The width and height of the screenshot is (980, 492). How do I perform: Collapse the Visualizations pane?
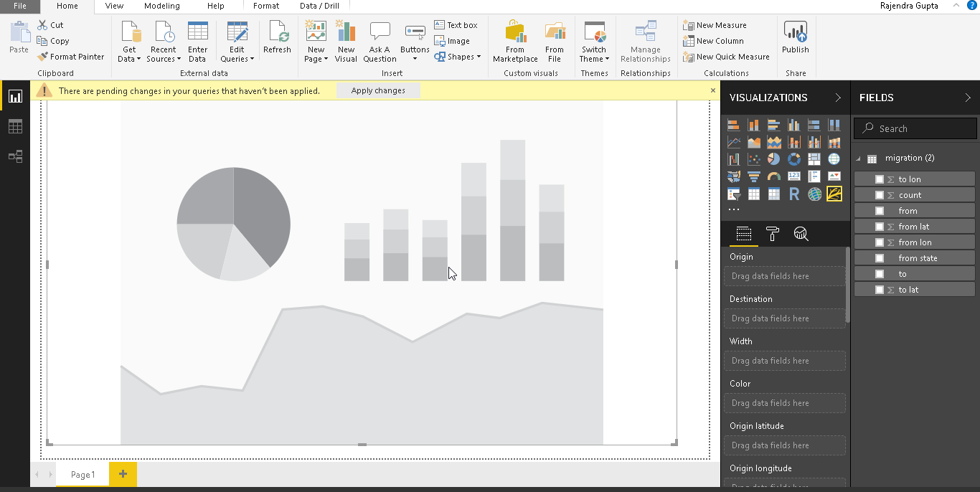(838, 98)
